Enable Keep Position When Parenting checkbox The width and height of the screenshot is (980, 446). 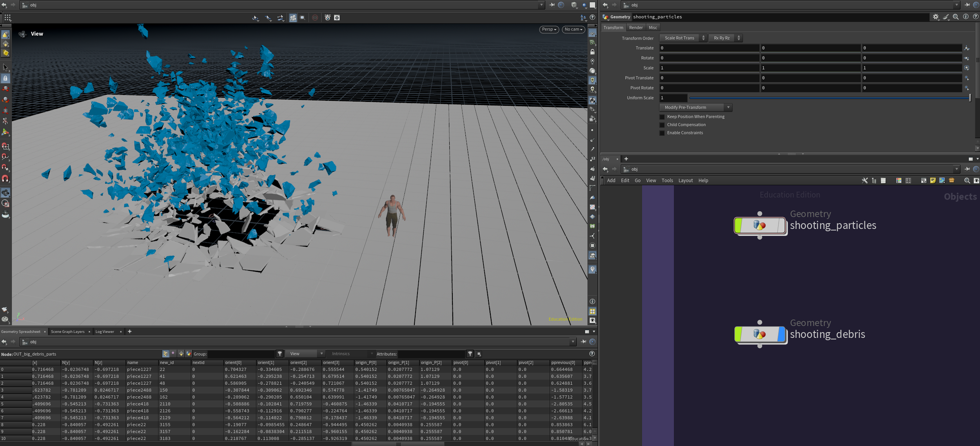point(662,117)
